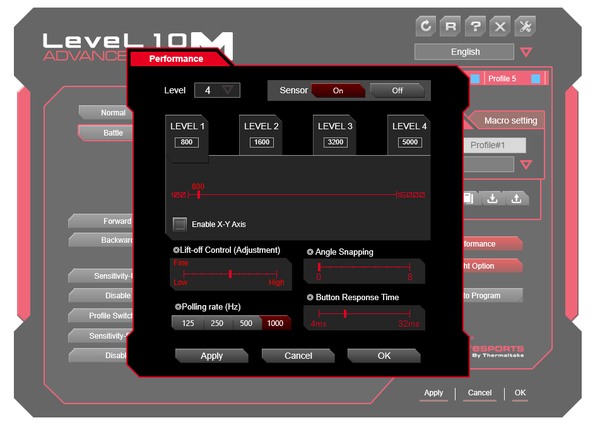Select 500 Hz polling rate

tap(246, 323)
